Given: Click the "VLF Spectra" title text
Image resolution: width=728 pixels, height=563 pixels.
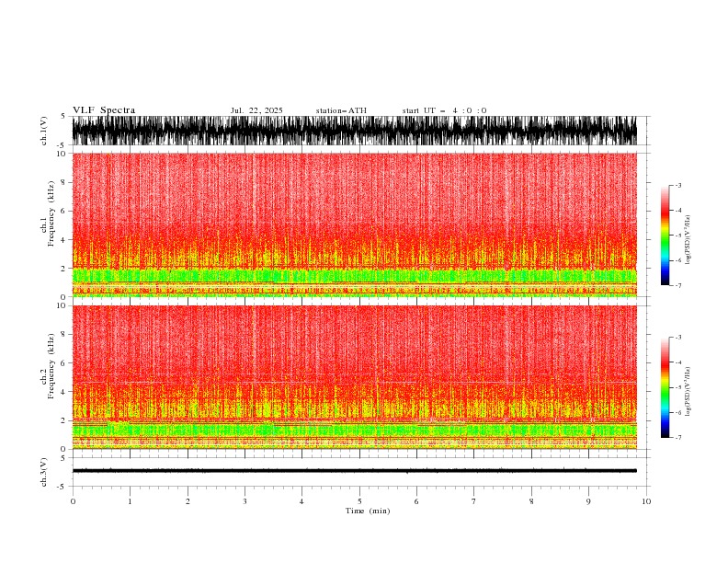Looking at the screenshot, I should tap(104, 110).
